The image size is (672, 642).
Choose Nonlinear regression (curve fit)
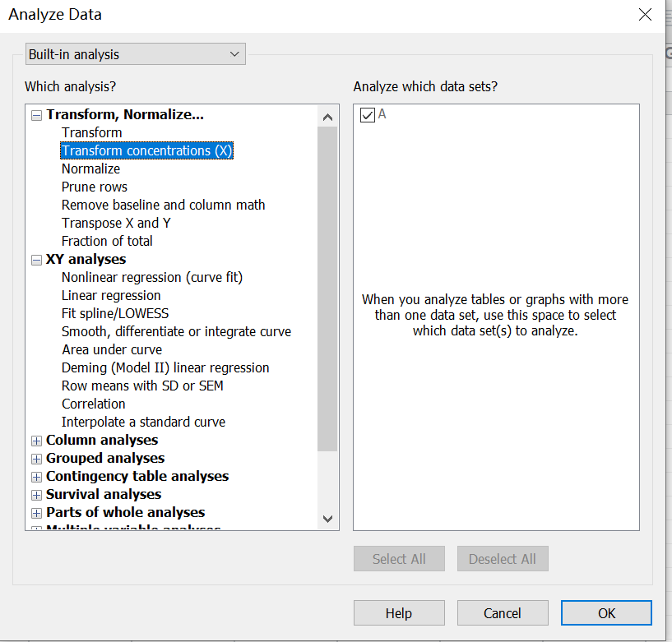[x=152, y=277]
